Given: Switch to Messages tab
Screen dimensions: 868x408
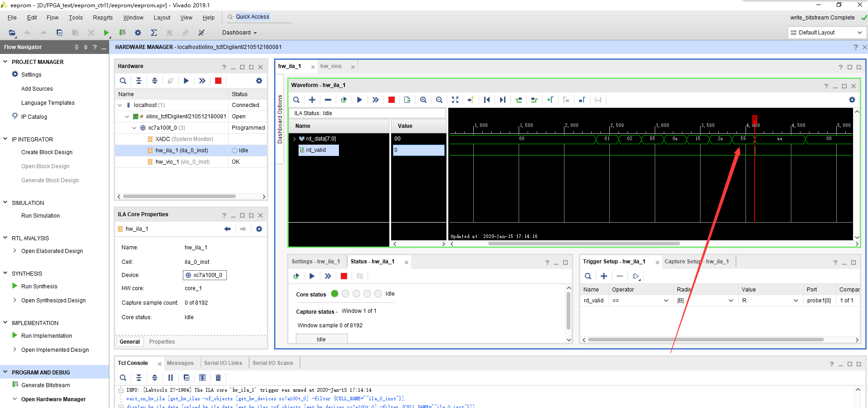Looking at the screenshot, I should coord(180,363).
